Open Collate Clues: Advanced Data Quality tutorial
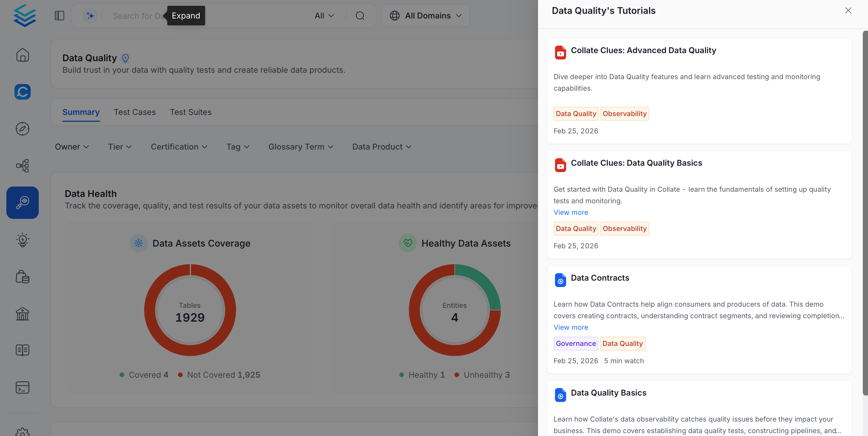The height and width of the screenshot is (436, 868). [x=643, y=50]
